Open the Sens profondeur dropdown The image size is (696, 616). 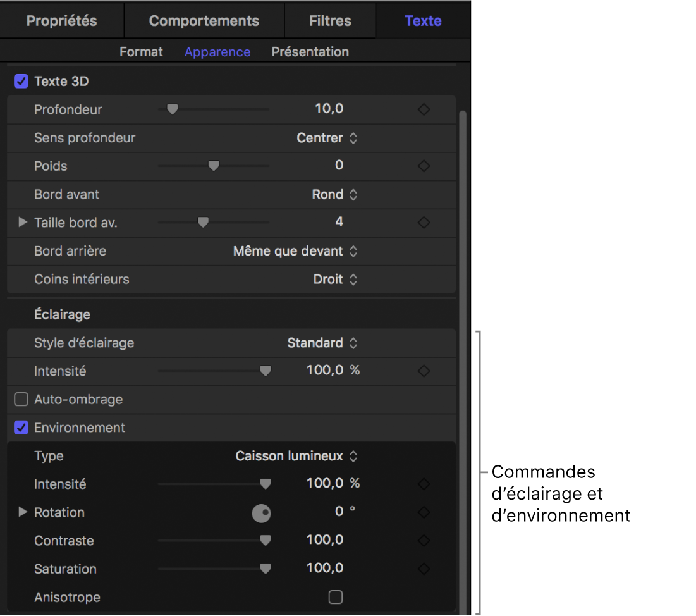(327, 138)
